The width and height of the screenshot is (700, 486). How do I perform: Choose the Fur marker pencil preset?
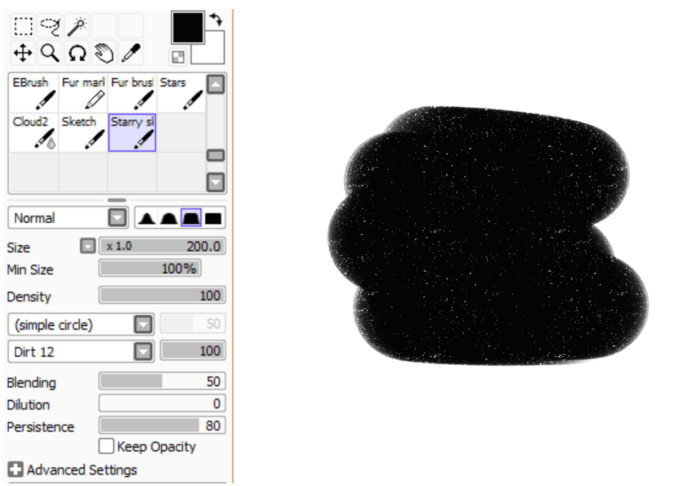tap(83, 93)
